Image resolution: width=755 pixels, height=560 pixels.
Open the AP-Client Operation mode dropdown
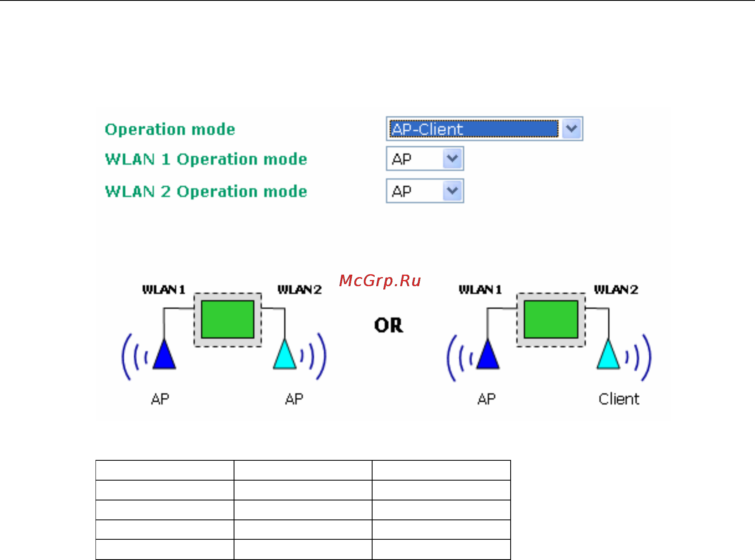pos(484,129)
